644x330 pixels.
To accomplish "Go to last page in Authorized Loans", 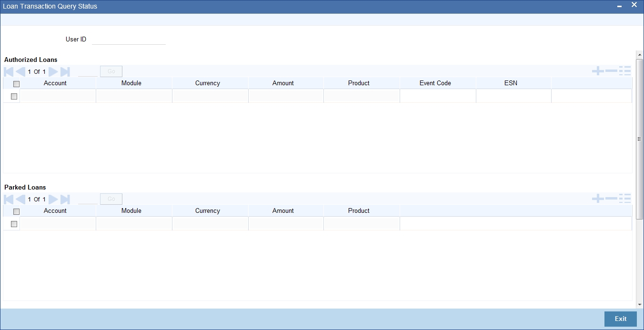I will pos(65,72).
